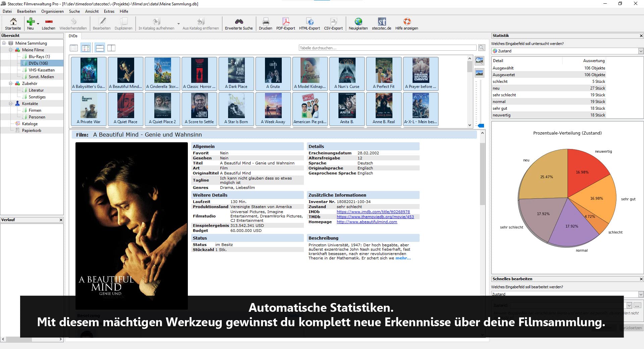Switch to the thumbnail grid view
The image size is (644, 349).
point(86,48)
